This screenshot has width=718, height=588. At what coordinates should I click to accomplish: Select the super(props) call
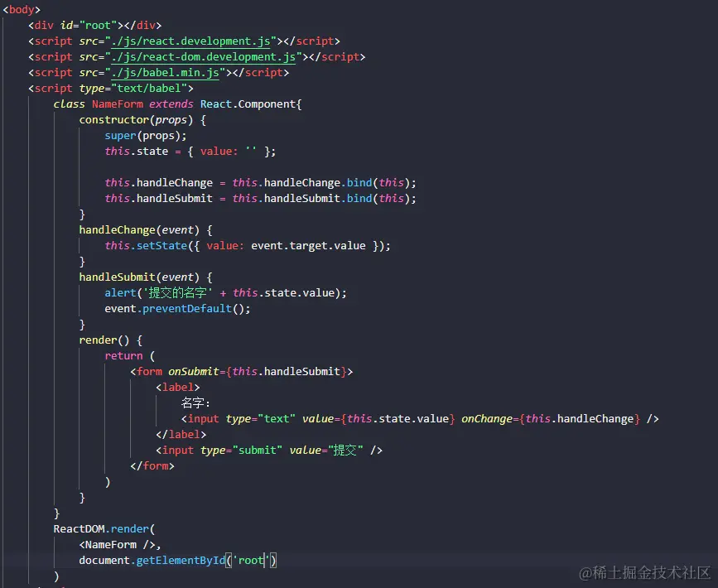144,136
